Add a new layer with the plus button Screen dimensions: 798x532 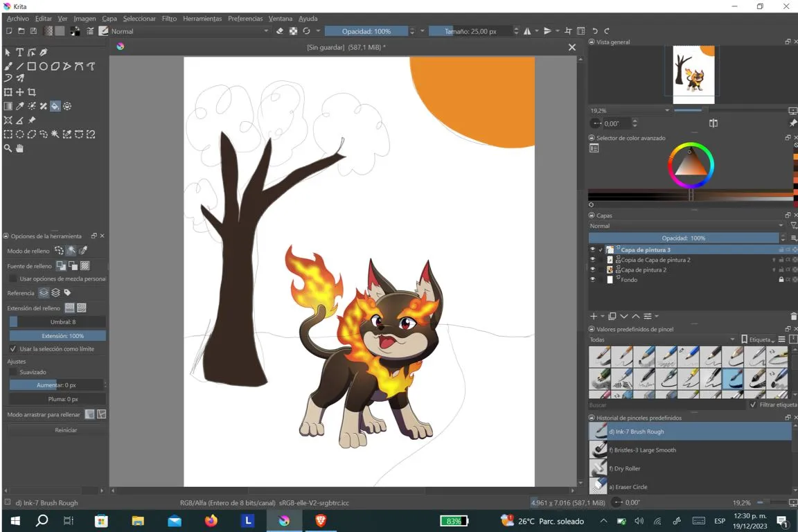coord(594,316)
